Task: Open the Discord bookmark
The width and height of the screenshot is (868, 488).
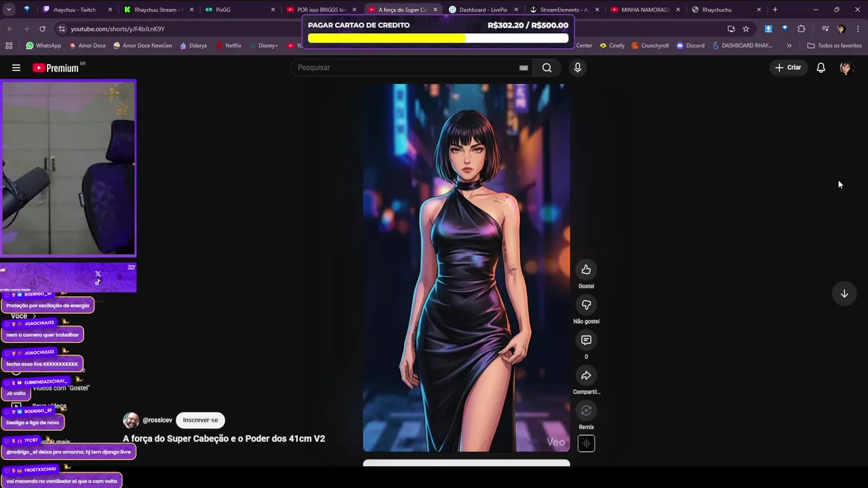Action: tap(690, 45)
